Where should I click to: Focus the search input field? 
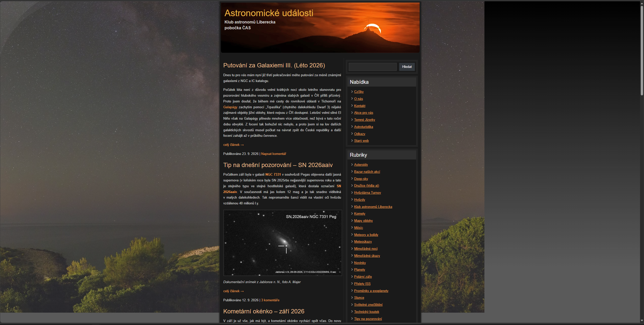[372, 67]
